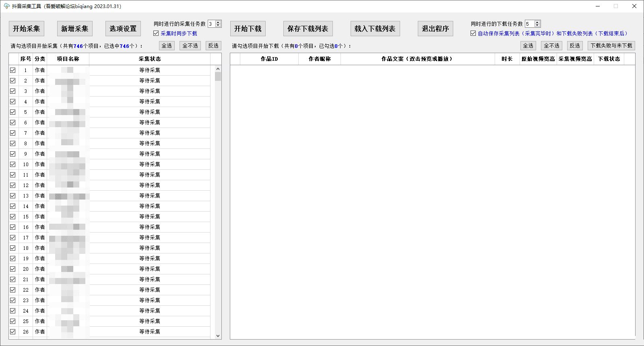
Task: Click the 作者昵称 column header
Action: click(x=320, y=59)
